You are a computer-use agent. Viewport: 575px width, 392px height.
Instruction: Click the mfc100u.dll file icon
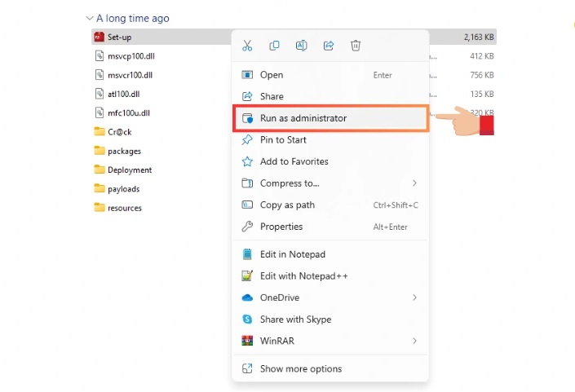(x=100, y=112)
